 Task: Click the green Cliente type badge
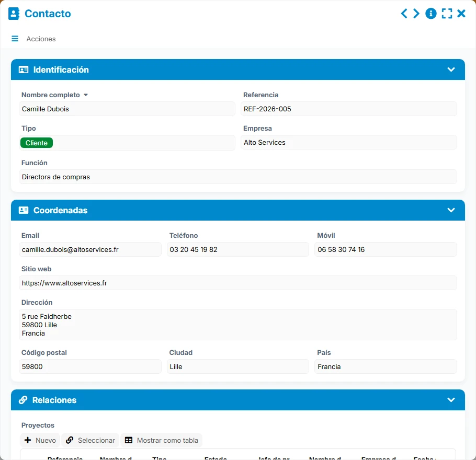tap(37, 143)
